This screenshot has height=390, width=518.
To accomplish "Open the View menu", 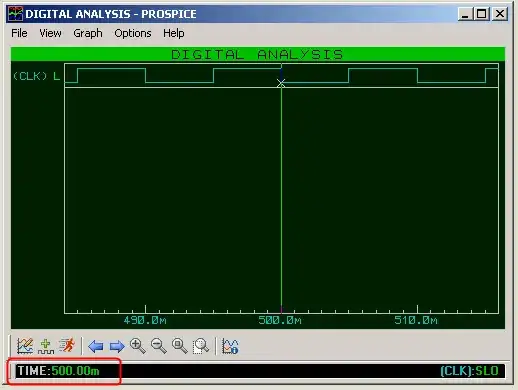I will 50,33.
